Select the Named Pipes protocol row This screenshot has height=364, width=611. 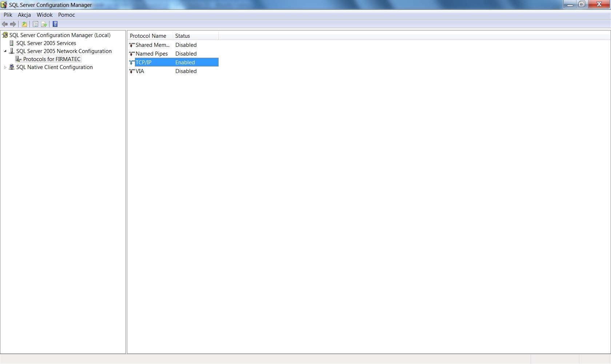[173, 54]
